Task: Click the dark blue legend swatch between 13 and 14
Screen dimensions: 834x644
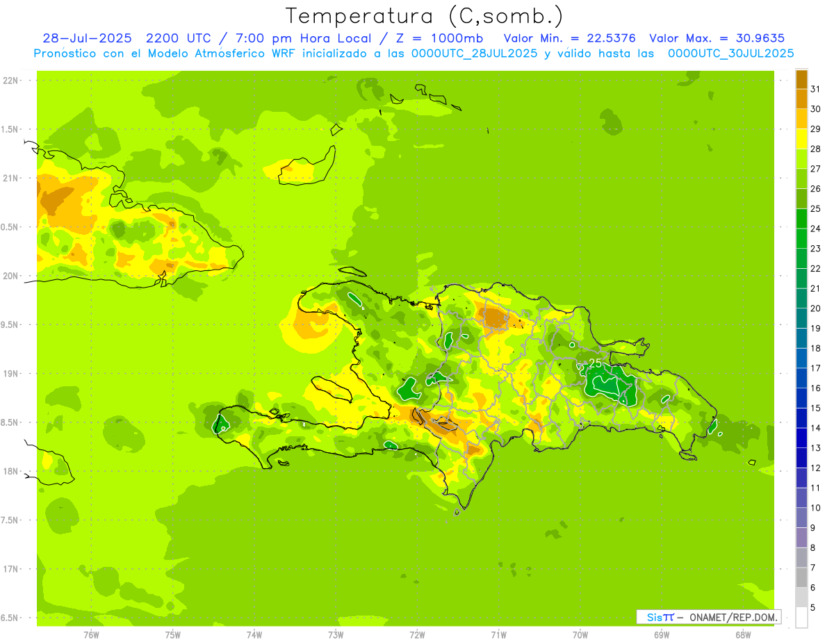Action: coord(802,438)
